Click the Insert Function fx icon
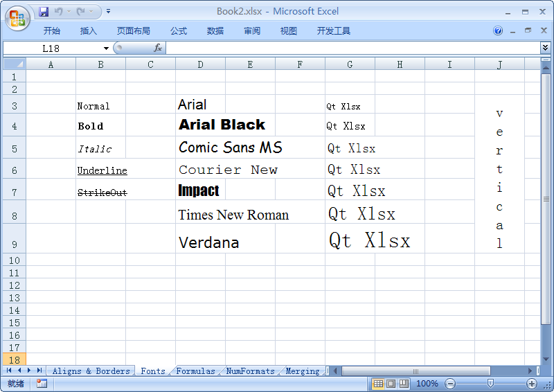The width and height of the screenshot is (554, 392). (x=158, y=48)
